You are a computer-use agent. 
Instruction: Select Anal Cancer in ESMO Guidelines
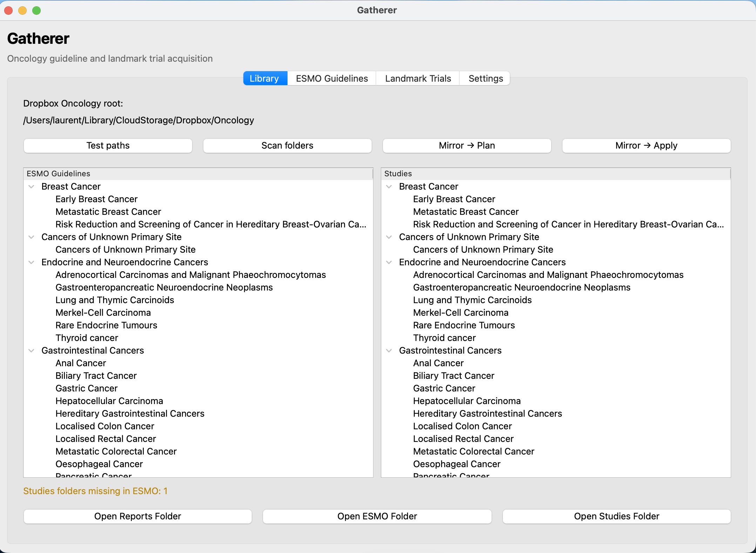pyautogui.click(x=198, y=363)
